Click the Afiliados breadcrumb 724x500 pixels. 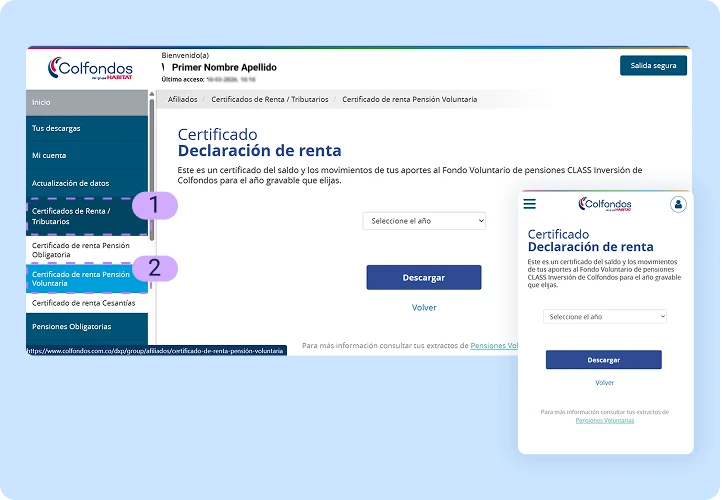tap(182, 99)
